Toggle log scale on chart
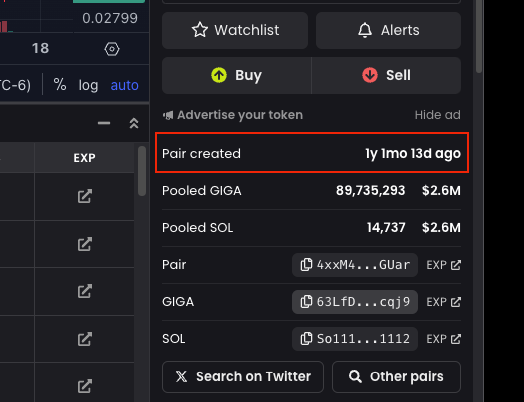 tap(88, 85)
